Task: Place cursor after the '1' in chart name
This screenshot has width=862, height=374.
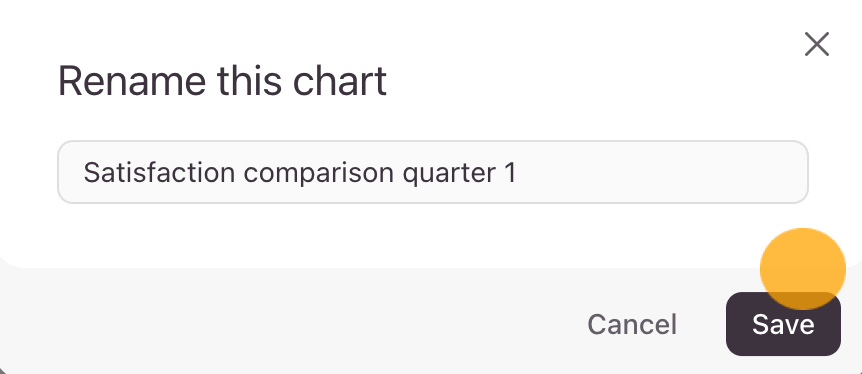Action: 517,173
